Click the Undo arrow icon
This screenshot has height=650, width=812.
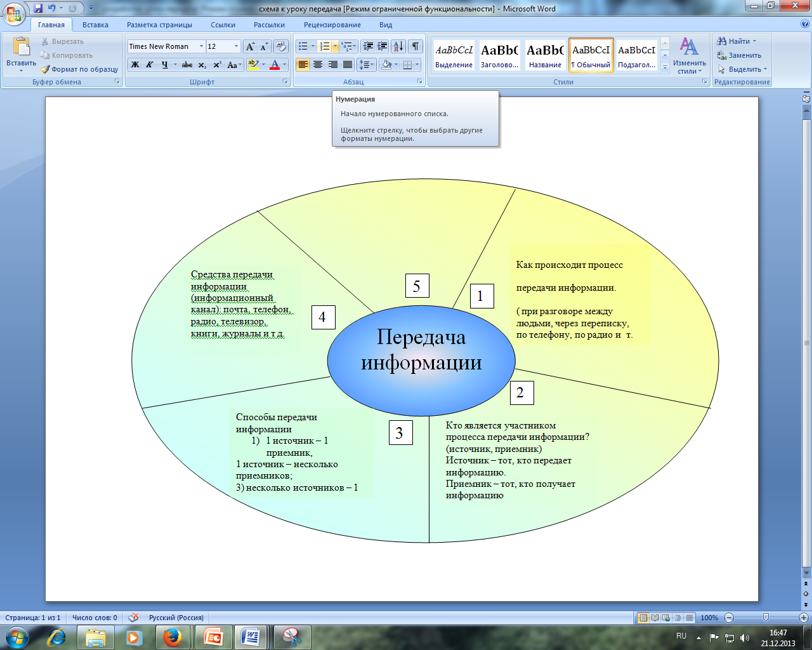[x=52, y=8]
